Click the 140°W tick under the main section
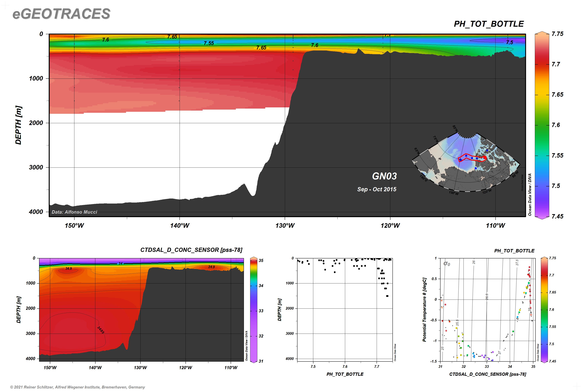 [x=180, y=226]
